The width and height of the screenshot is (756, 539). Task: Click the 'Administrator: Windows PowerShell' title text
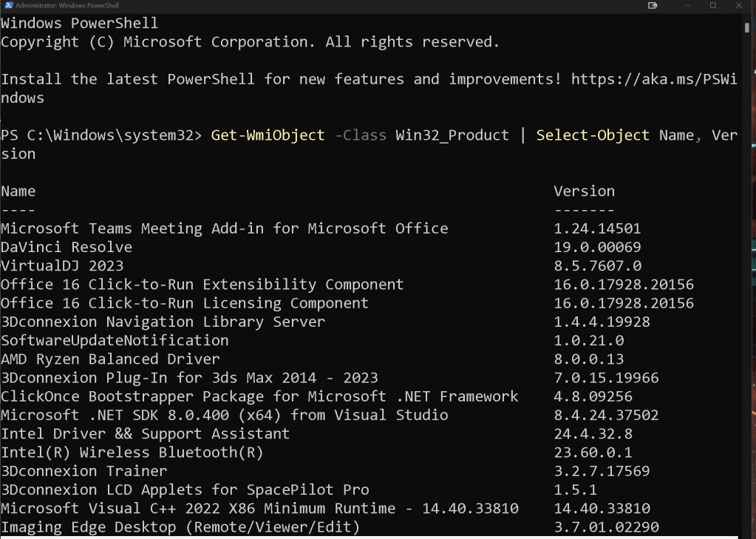pyautogui.click(x=67, y=5)
